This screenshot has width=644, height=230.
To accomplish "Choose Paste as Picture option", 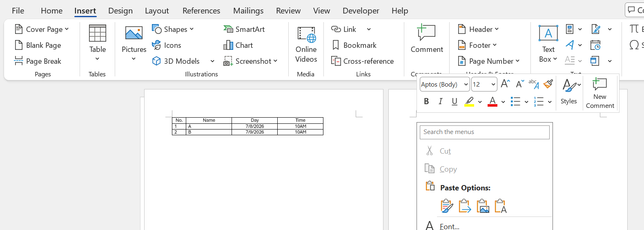I will click(x=483, y=206).
